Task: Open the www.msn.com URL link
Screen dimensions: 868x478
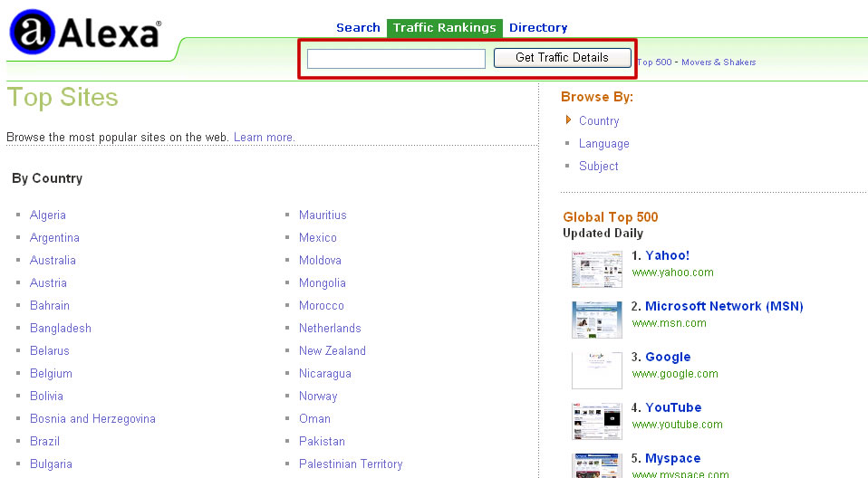Action: click(x=669, y=323)
